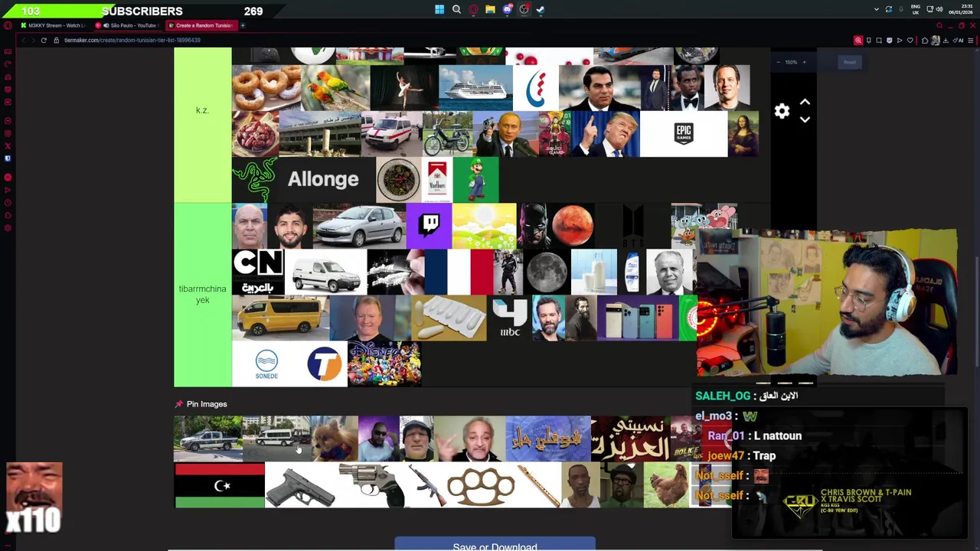Click the tibarmchina yek tier label
The height and width of the screenshot is (551, 980).
tap(202, 295)
